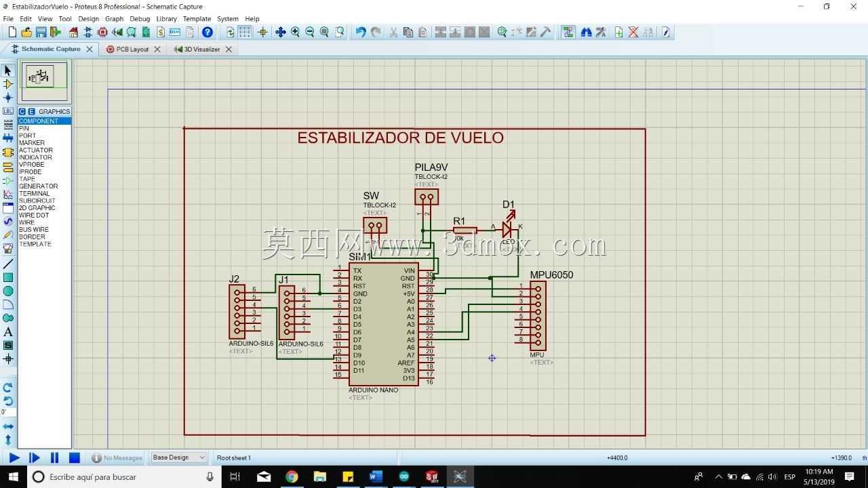Open a project with the folder icon
868x488 pixels.
pos(26,32)
